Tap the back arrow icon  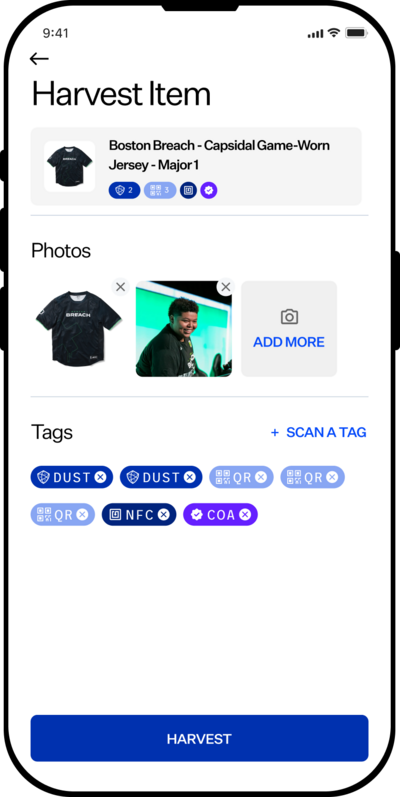point(39,59)
